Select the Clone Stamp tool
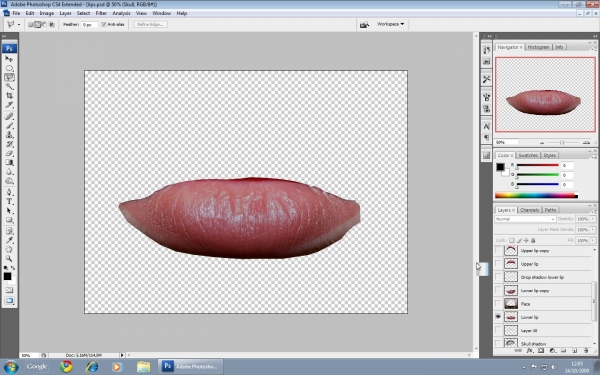Image resolution: width=600 pixels, height=375 pixels. point(9,135)
